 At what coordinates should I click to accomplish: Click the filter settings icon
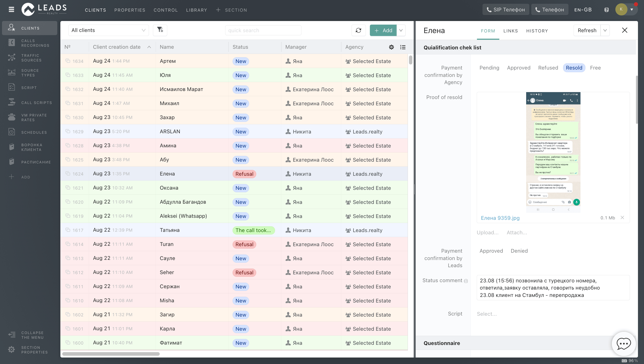pos(160,30)
